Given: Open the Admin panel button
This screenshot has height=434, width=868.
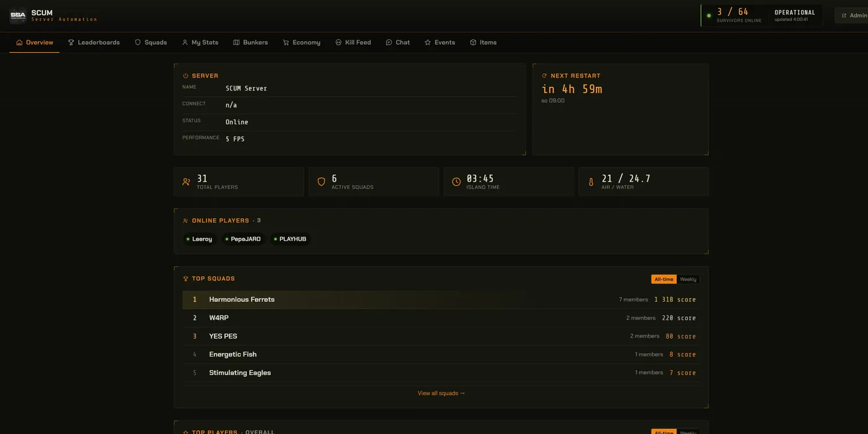Looking at the screenshot, I should point(853,15).
